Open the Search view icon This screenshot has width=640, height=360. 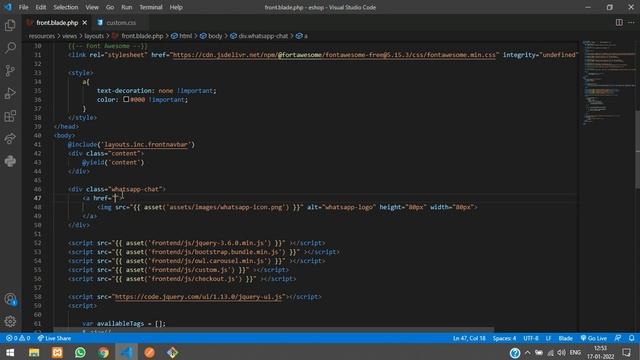tap(10, 48)
